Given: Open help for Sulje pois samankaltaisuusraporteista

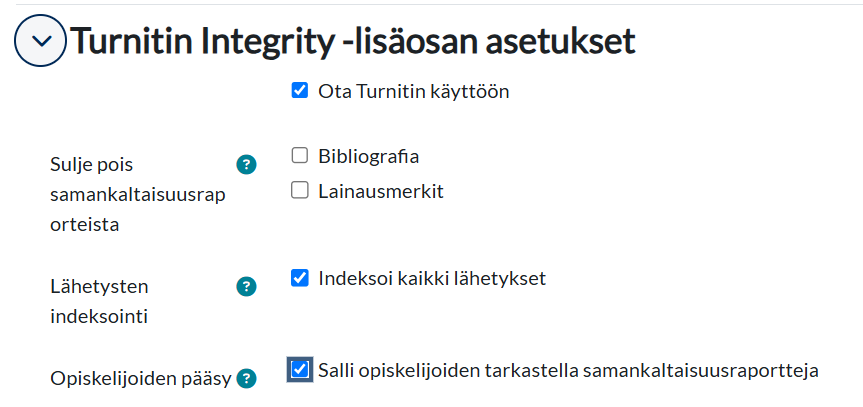Looking at the screenshot, I should tap(245, 165).
